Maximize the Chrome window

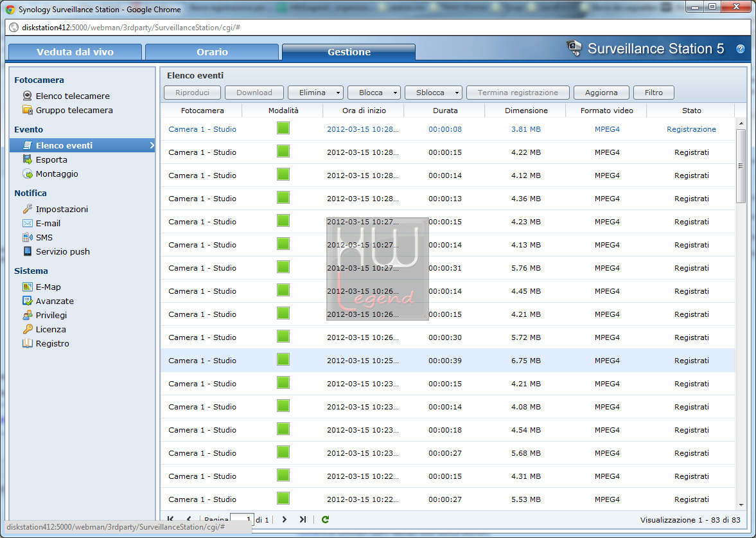712,7
